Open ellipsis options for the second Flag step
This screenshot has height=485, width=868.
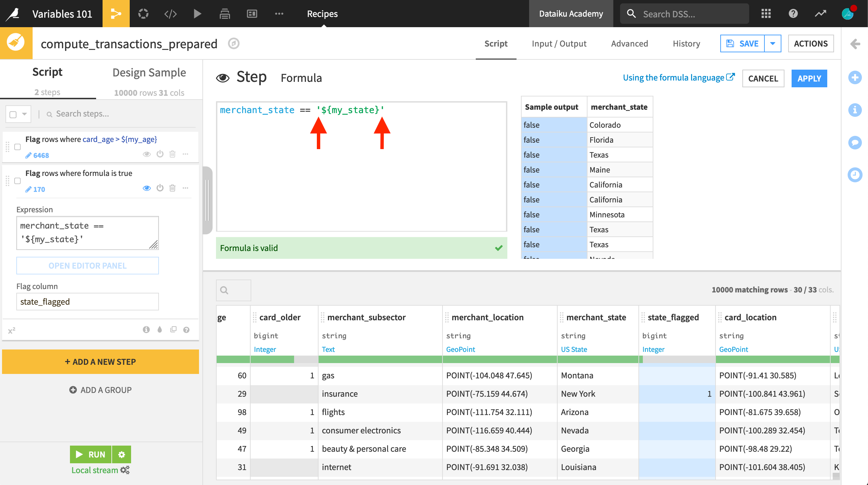coord(185,188)
